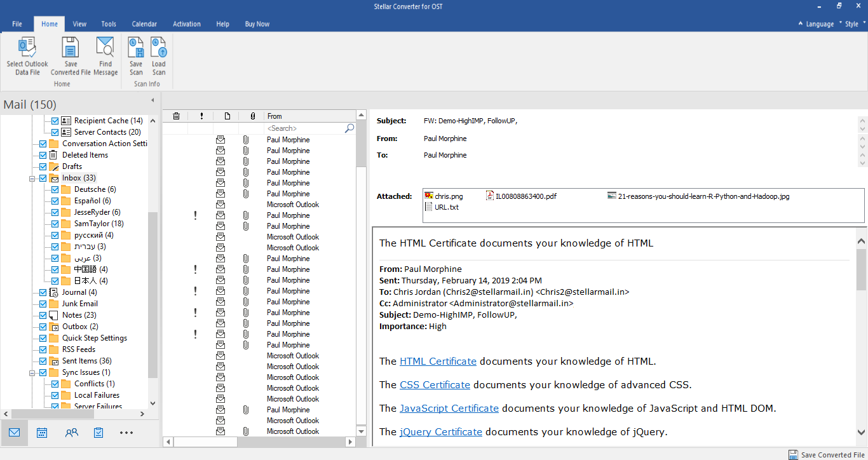The image size is (868, 460).
Task: Toggle the Drafts folder checkbox
Action: click(x=43, y=166)
